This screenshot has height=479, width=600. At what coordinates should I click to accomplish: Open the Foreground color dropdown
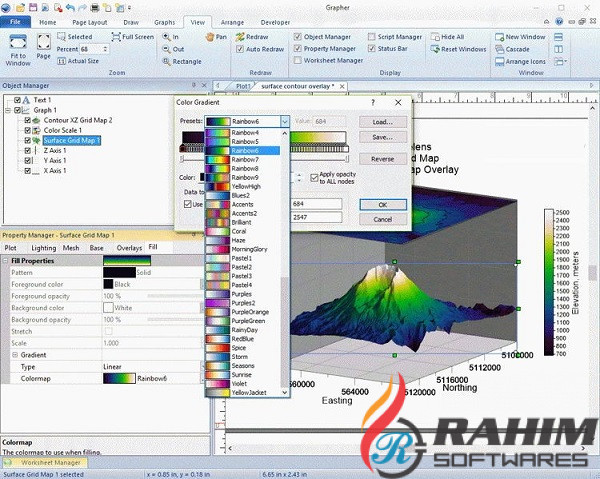202,284
